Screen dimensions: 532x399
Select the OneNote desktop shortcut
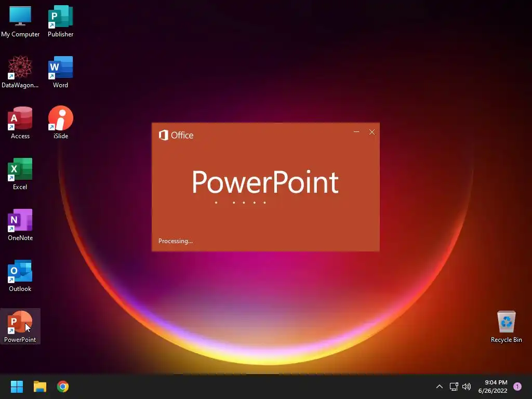(20, 224)
